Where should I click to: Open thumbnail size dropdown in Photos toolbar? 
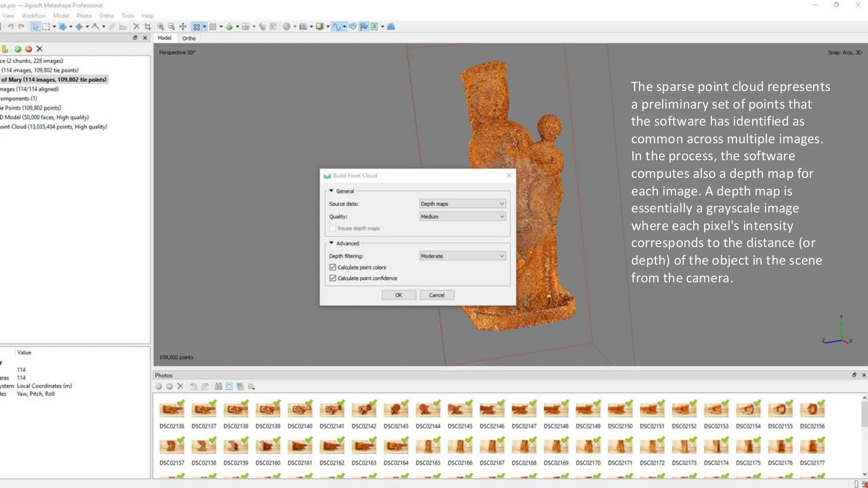[251, 386]
